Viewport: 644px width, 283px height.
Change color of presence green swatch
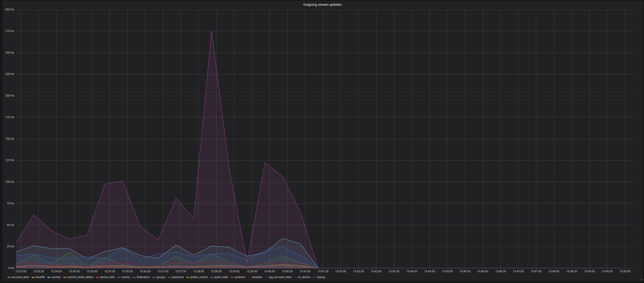tap(169, 277)
